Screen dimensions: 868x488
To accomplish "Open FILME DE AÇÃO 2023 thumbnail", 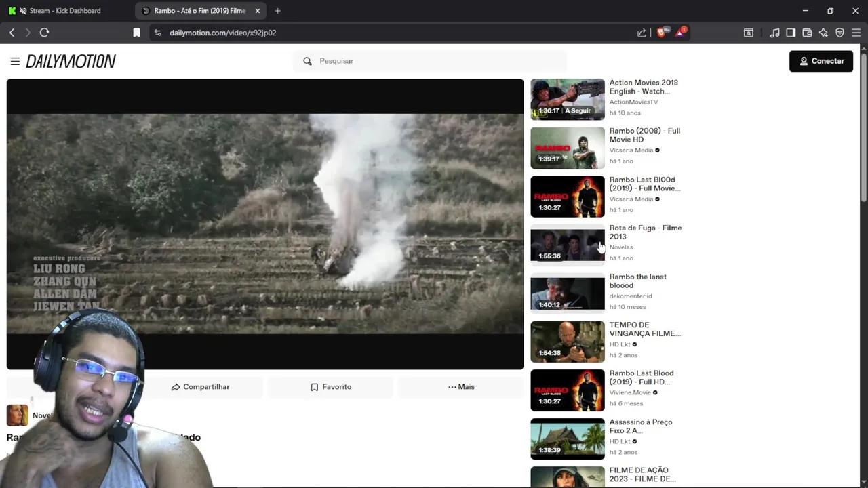I will point(568,476).
